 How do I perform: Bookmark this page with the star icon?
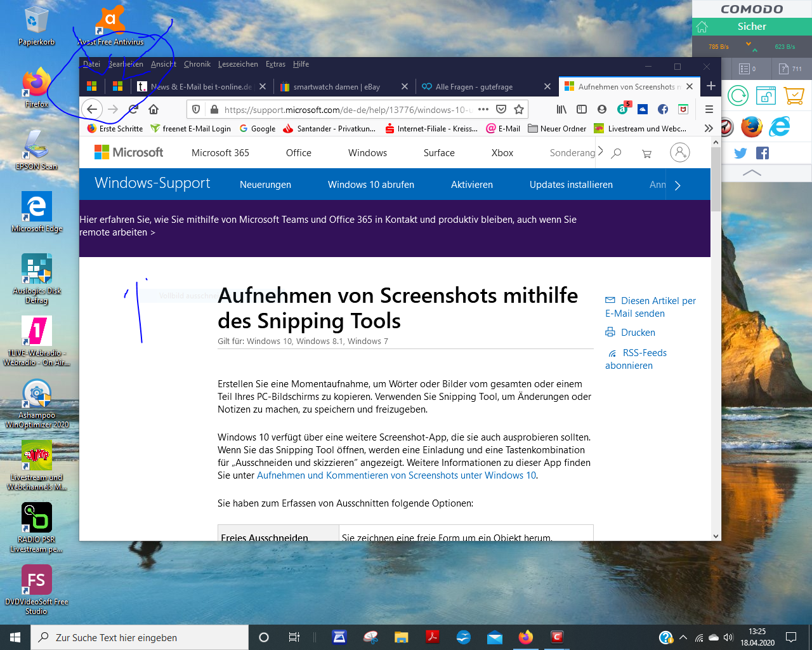519,109
